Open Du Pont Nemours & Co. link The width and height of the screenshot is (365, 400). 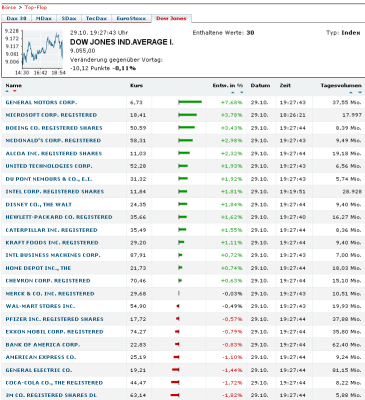click(x=49, y=179)
